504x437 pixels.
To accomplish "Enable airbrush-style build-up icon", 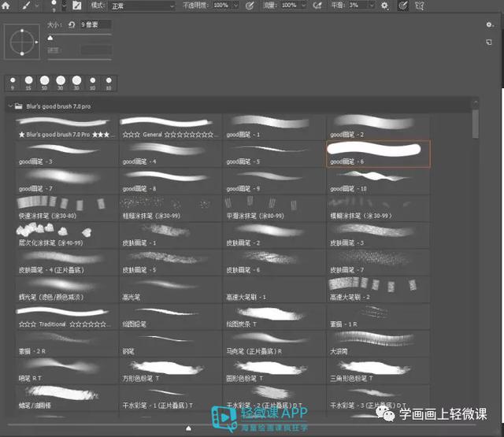I will coord(317,6).
